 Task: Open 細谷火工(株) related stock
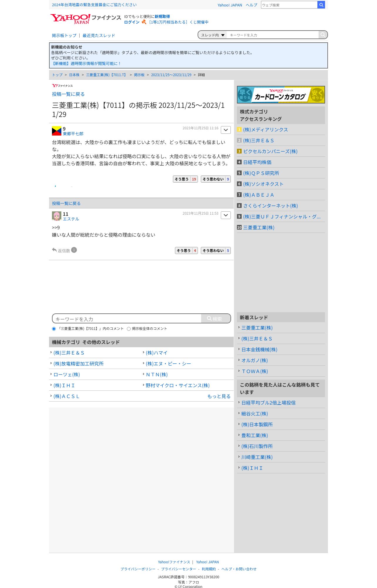click(x=255, y=414)
